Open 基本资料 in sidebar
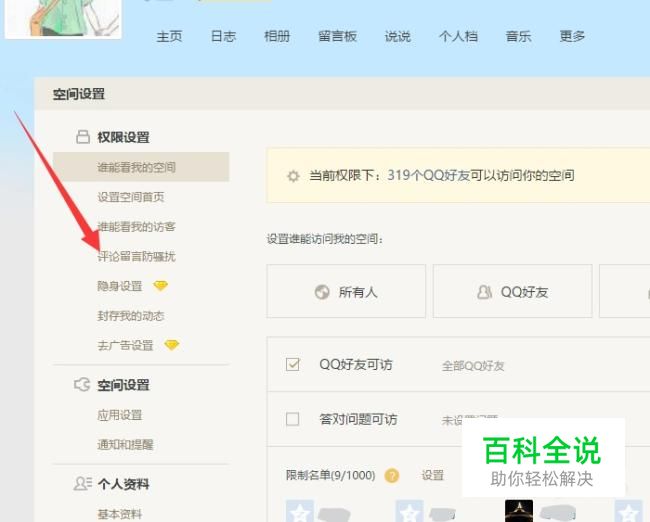The width and height of the screenshot is (650, 522). tap(119, 514)
